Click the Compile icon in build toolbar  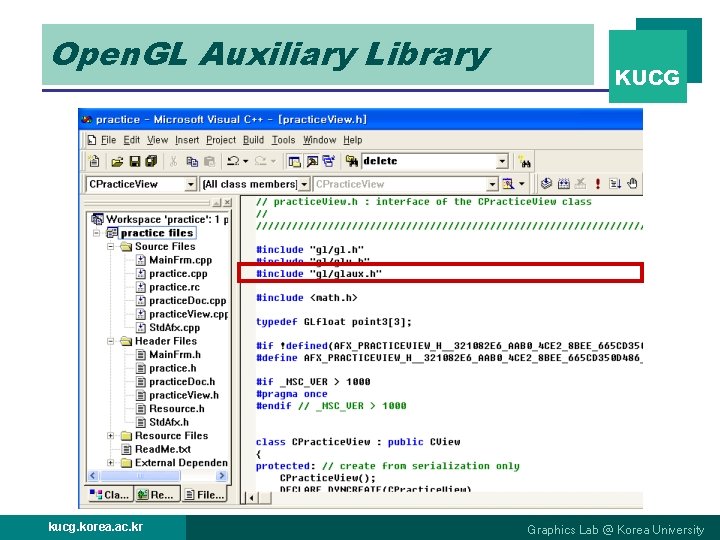coord(546,184)
